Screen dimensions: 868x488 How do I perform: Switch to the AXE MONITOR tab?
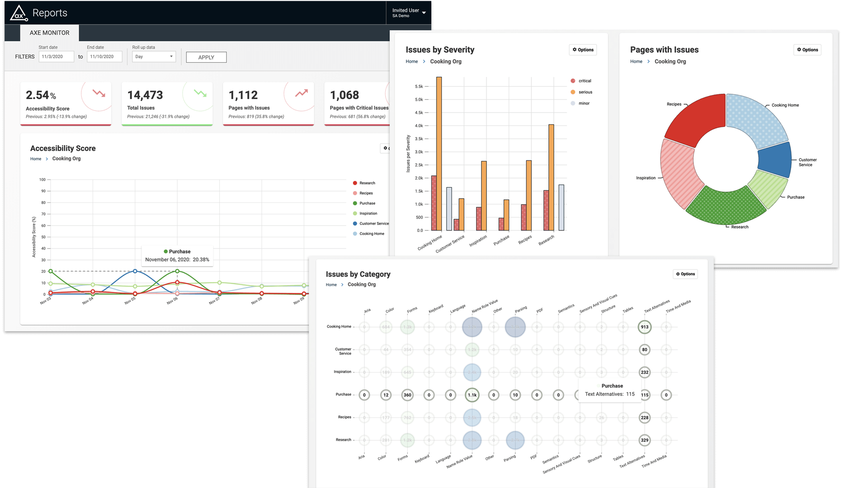point(49,33)
